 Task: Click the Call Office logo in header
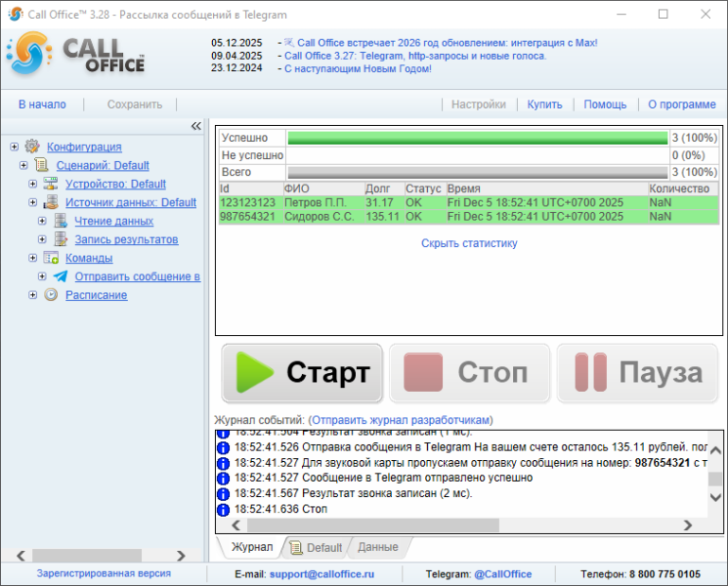tap(75, 55)
